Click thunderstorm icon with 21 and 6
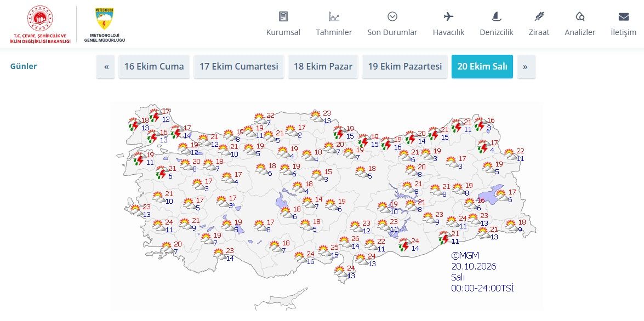644x321 pixels. (161, 173)
